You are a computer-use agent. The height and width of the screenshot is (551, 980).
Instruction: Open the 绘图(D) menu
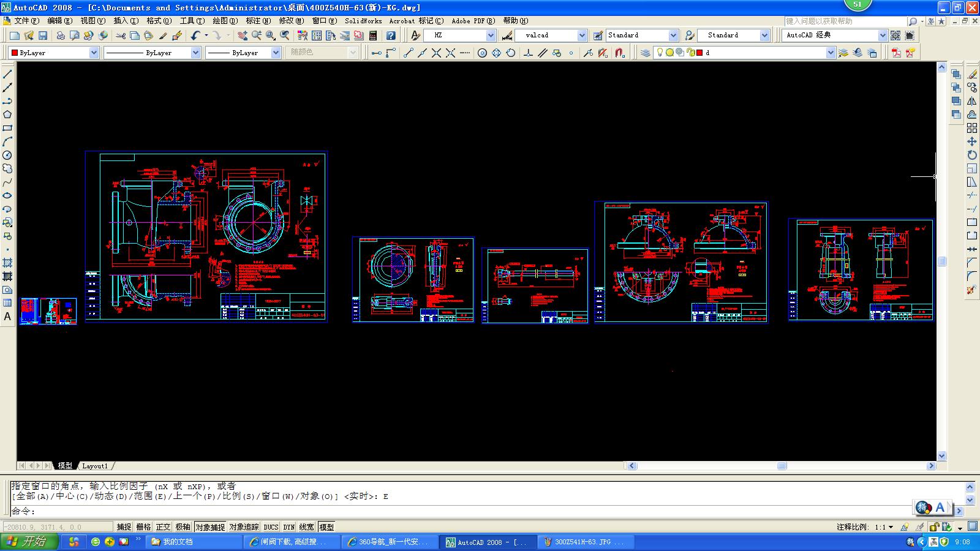225,21
